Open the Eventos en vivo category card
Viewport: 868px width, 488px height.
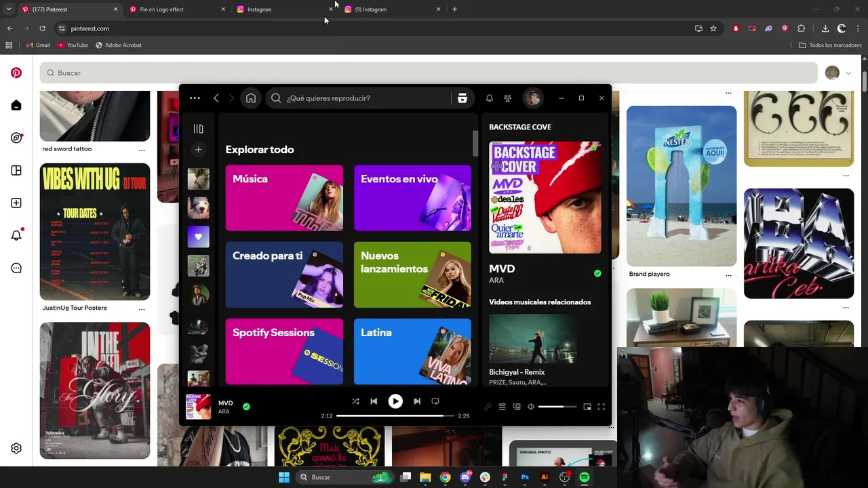[x=412, y=198]
